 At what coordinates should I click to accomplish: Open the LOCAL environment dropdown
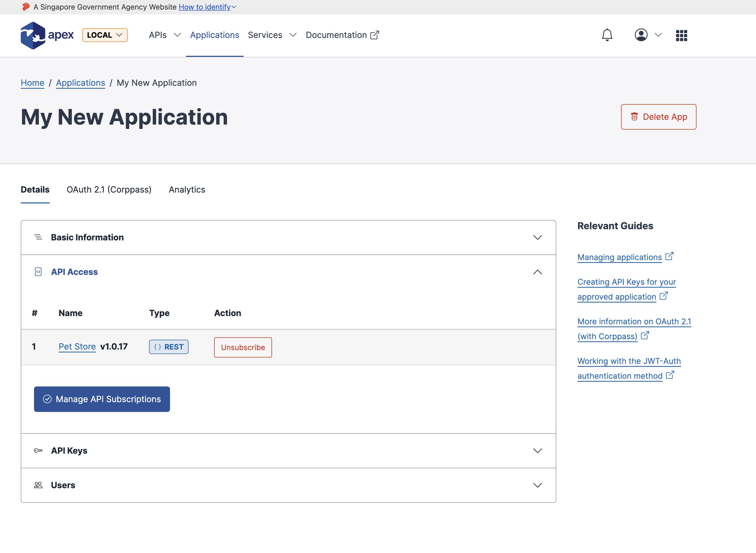[x=105, y=35]
